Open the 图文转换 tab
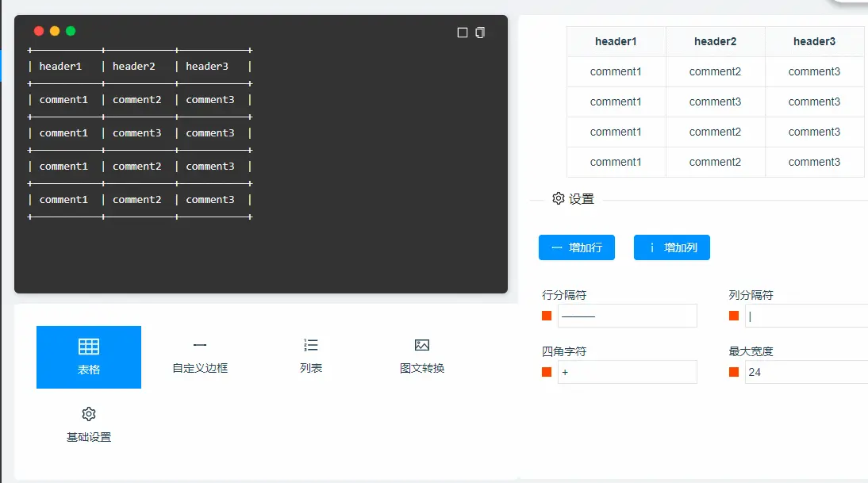 point(421,357)
